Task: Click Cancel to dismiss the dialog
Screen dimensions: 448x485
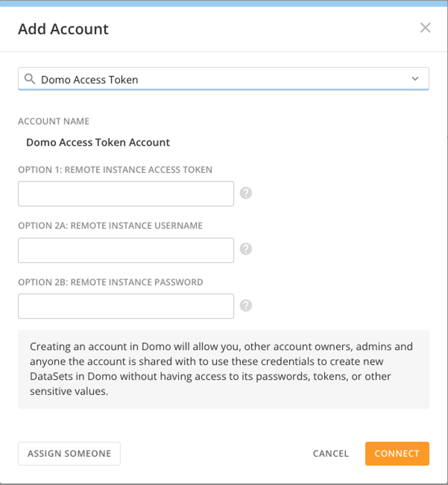Action: 330,453
